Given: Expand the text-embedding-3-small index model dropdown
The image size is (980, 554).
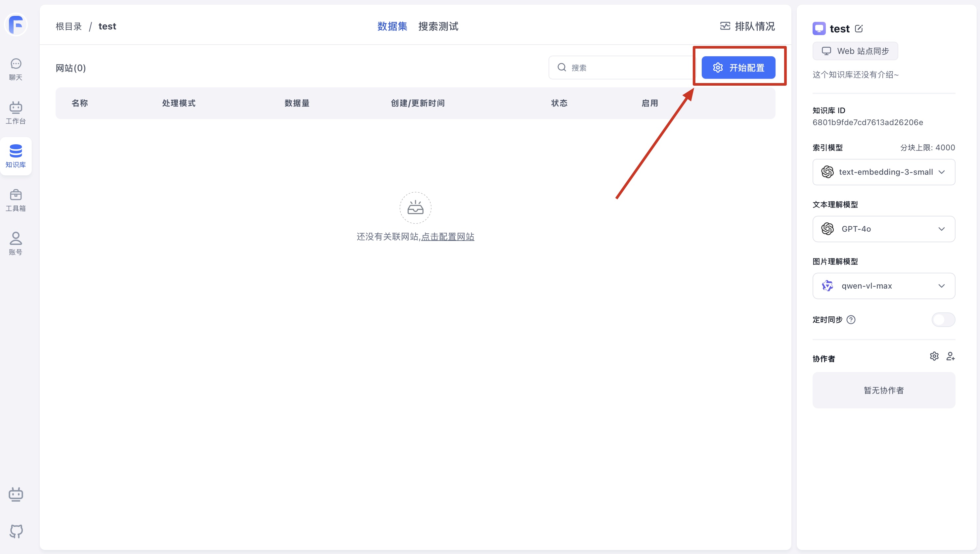Looking at the screenshot, I should (883, 172).
